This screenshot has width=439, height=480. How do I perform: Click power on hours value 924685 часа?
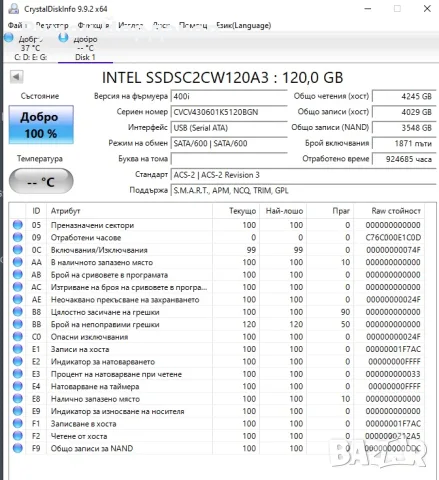coord(404,159)
